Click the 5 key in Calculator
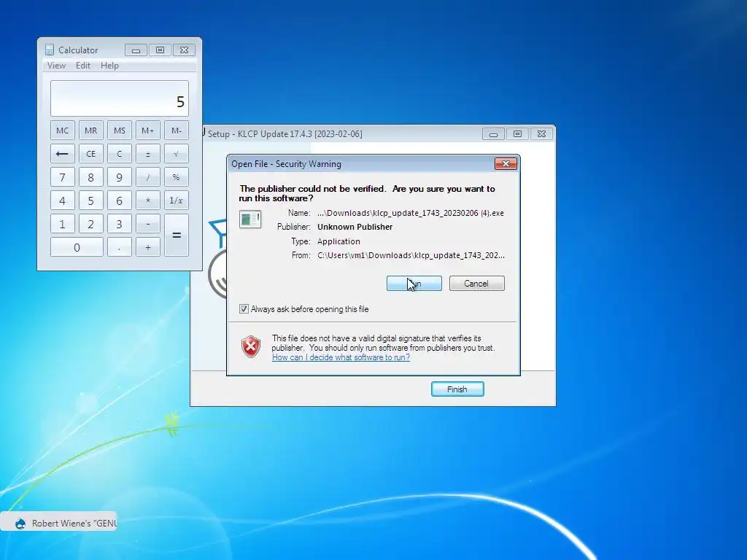This screenshot has height=560, width=747. click(x=91, y=201)
